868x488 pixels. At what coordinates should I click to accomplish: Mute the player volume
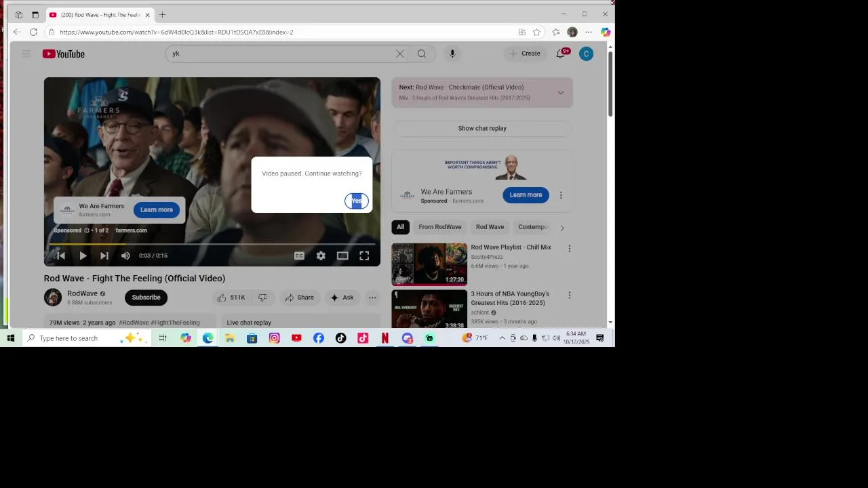pos(125,256)
